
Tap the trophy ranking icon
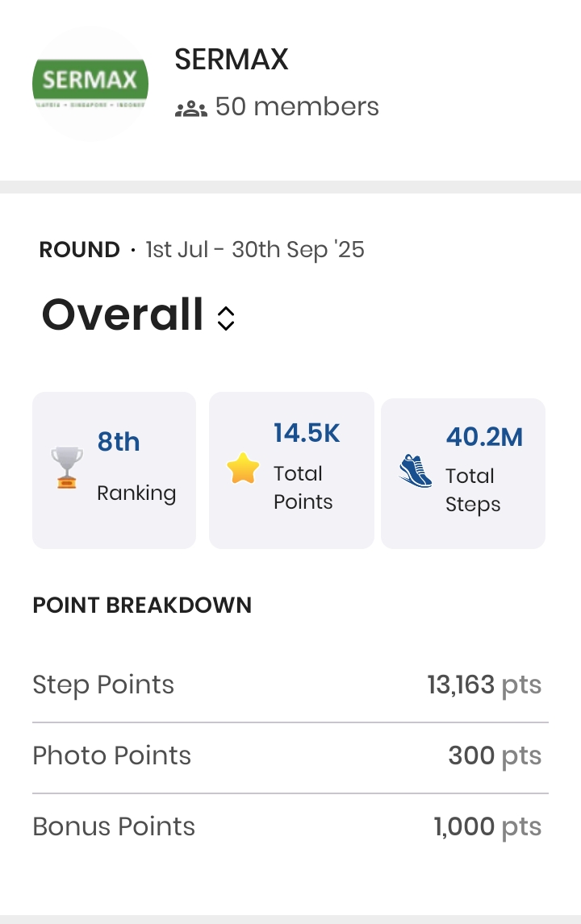(67, 467)
